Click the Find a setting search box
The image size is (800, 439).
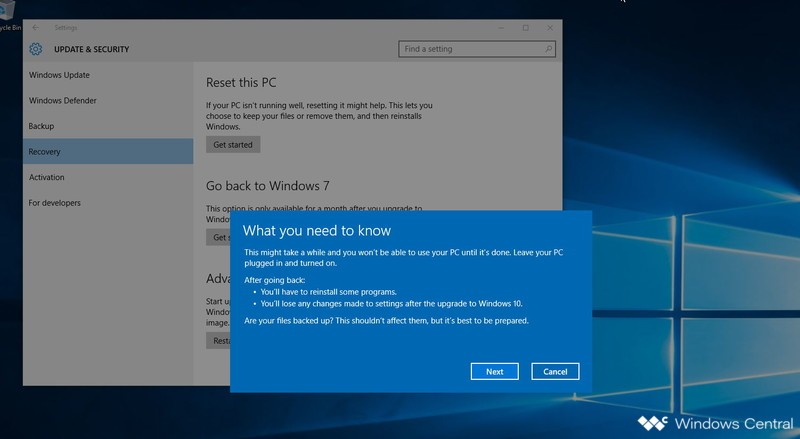[x=477, y=49]
